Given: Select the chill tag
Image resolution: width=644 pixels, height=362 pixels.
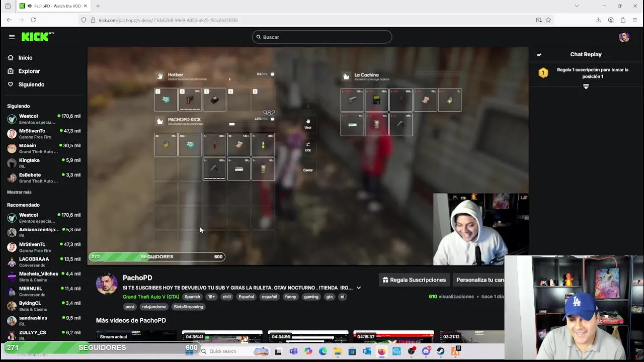Looking at the screenshot, I should (x=227, y=297).
